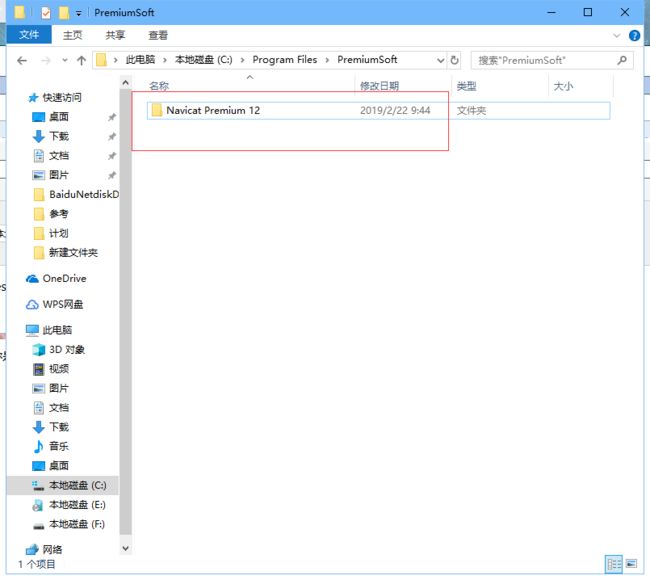Sort files by 名称 column
Screen dimensions: 650x580
click(x=159, y=86)
